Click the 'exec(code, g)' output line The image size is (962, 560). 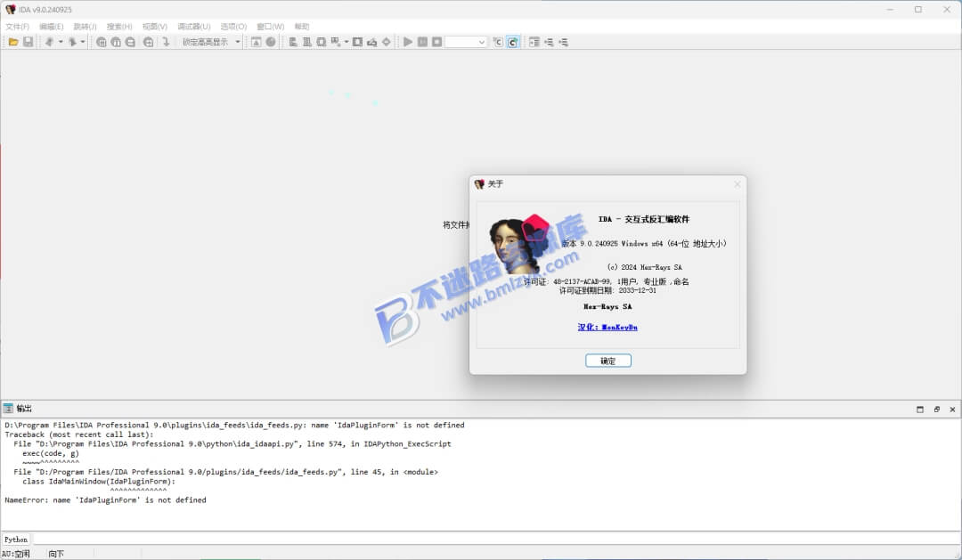click(51, 453)
